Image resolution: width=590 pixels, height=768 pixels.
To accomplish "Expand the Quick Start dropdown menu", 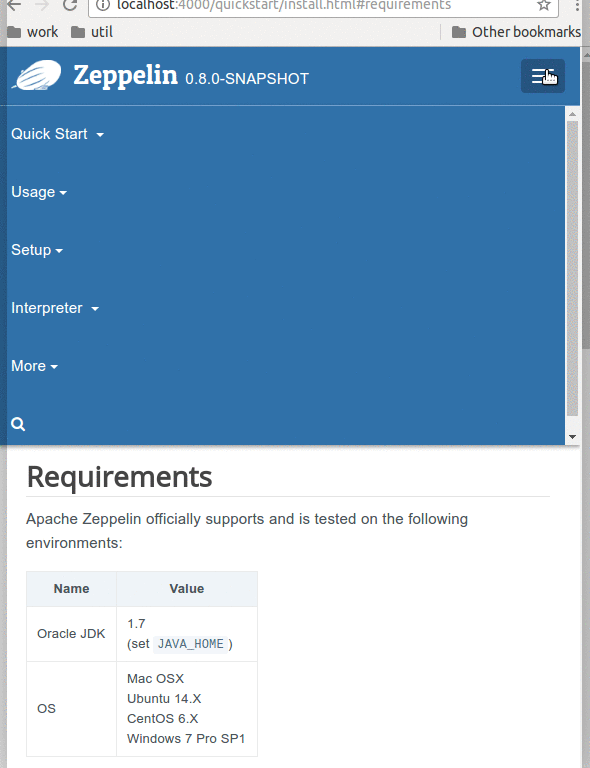I will [57, 134].
